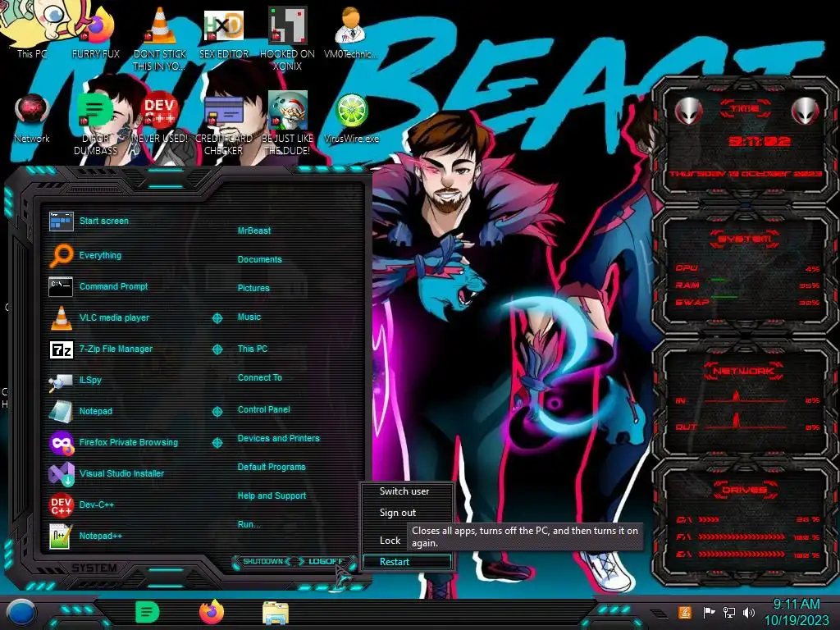The height and width of the screenshot is (630, 840).
Task: Open Firefox from the taskbar
Action: pos(212,612)
